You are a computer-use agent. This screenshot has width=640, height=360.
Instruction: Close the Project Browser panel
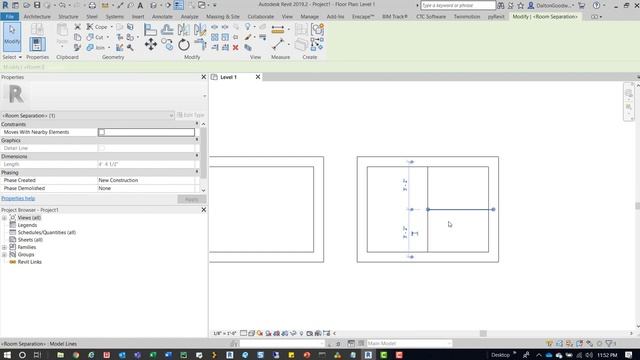204,210
